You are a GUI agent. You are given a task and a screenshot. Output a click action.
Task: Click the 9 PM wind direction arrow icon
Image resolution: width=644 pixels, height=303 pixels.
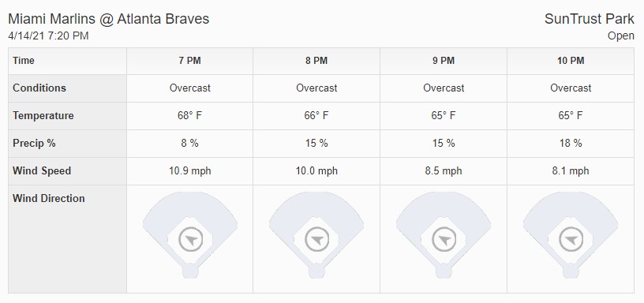point(444,240)
